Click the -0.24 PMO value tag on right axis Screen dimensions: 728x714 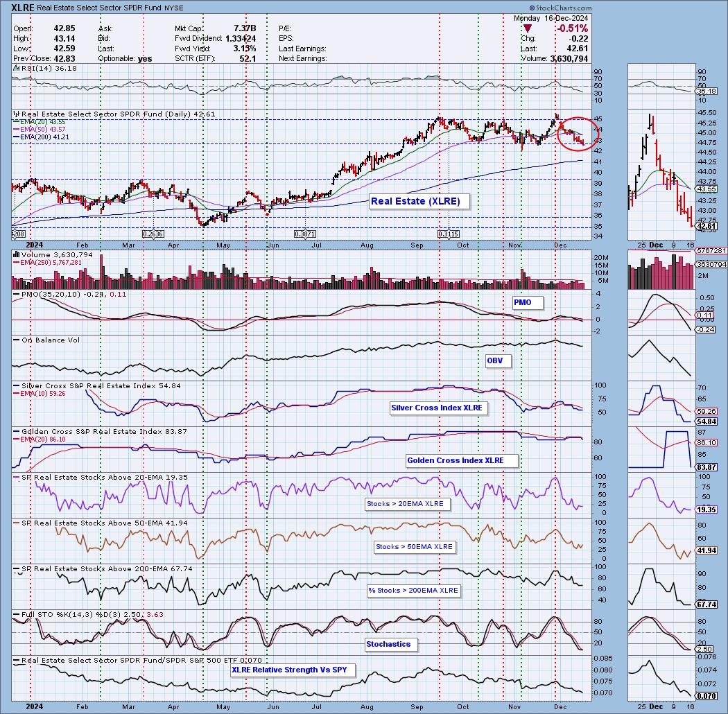(707, 329)
